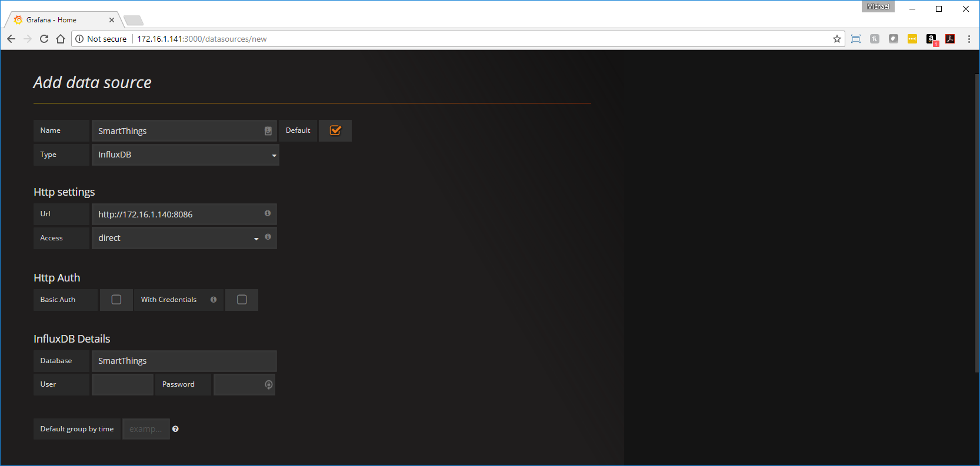This screenshot has height=466, width=980.
Task: Click the Adobe Acrobat extension icon
Action: tap(950, 39)
